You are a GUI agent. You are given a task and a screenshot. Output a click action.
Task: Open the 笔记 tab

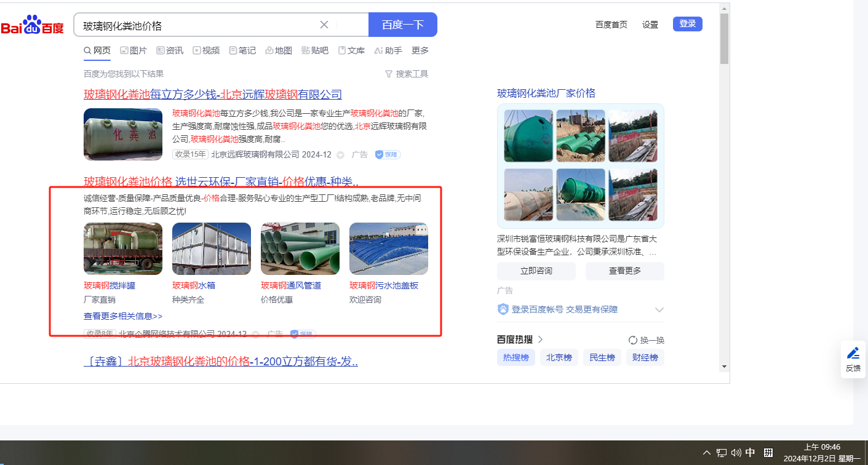point(242,50)
